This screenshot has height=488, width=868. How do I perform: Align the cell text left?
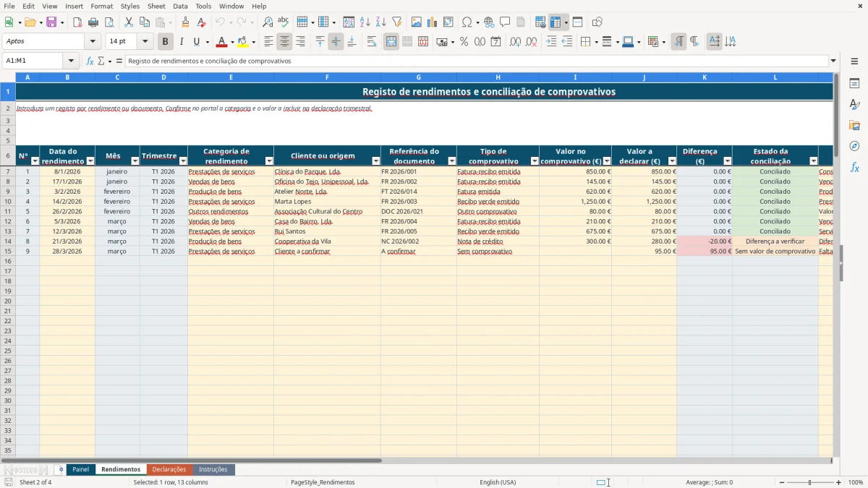[269, 42]
